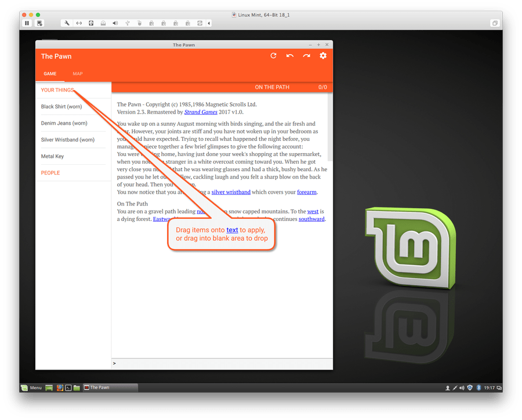Pause the virtual machine

(x=27, y=23)
